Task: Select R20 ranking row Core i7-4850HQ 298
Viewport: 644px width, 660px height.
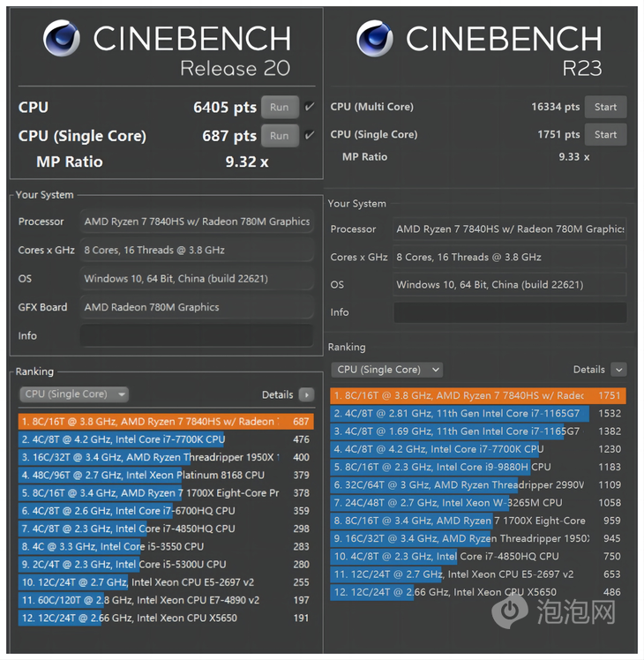Action: [x=166, y=529]
